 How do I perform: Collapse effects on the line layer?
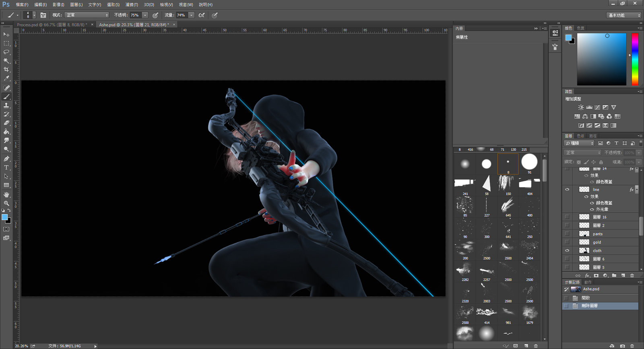637,189
